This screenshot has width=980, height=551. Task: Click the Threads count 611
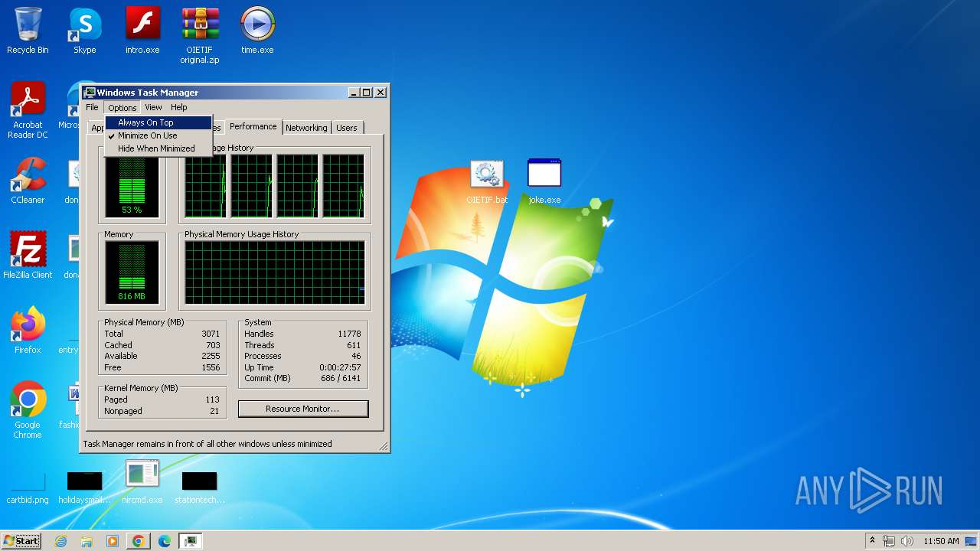pyautogui.click(x=354, y=345)
